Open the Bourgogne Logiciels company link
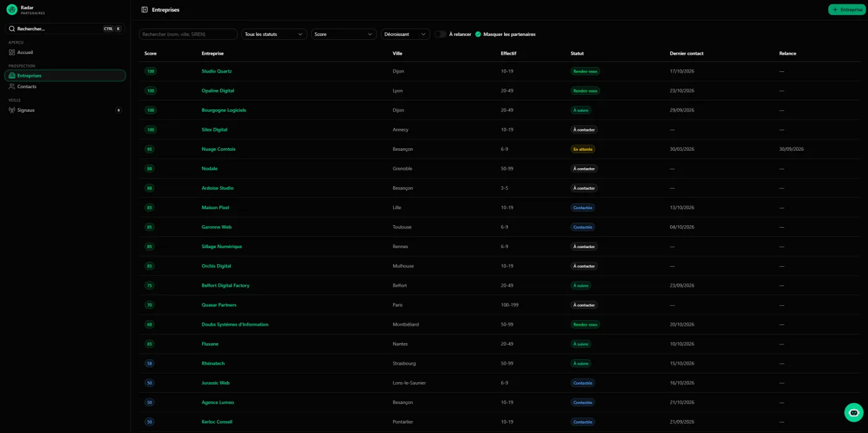The width and height of the screenshot is (868, 433). tap(224, 110)
